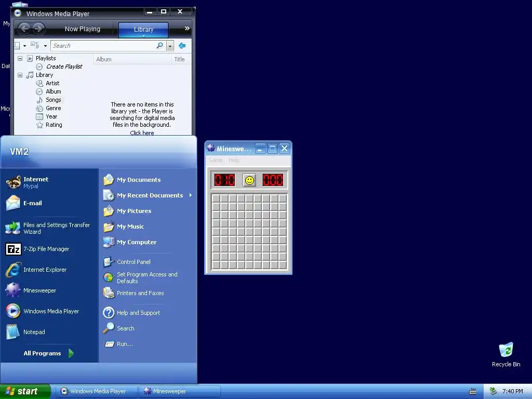
Task: Switch to Windows Media Player on the taskbar
Action: click(x=97, y=391)
